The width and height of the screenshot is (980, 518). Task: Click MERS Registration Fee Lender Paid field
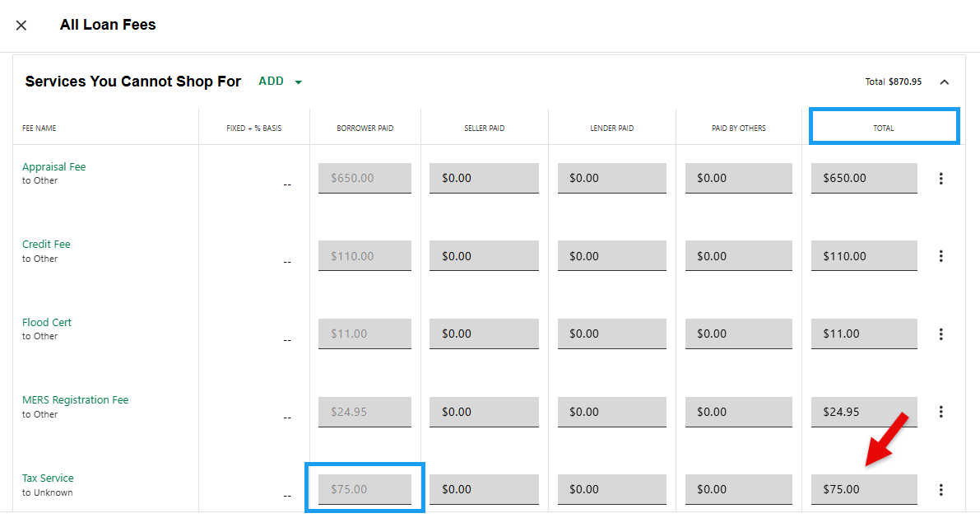tap(612, 412)
